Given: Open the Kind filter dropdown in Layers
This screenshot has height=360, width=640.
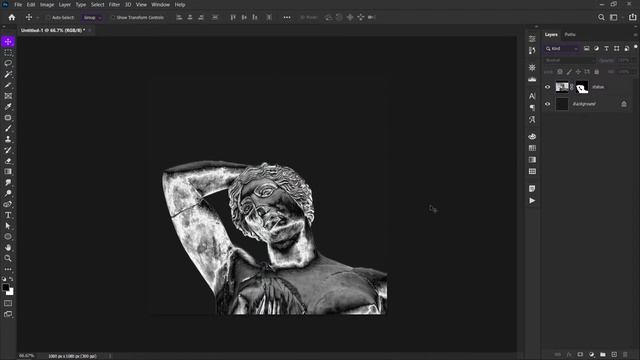Looking at the screenshot, I should tap(562, 49).
